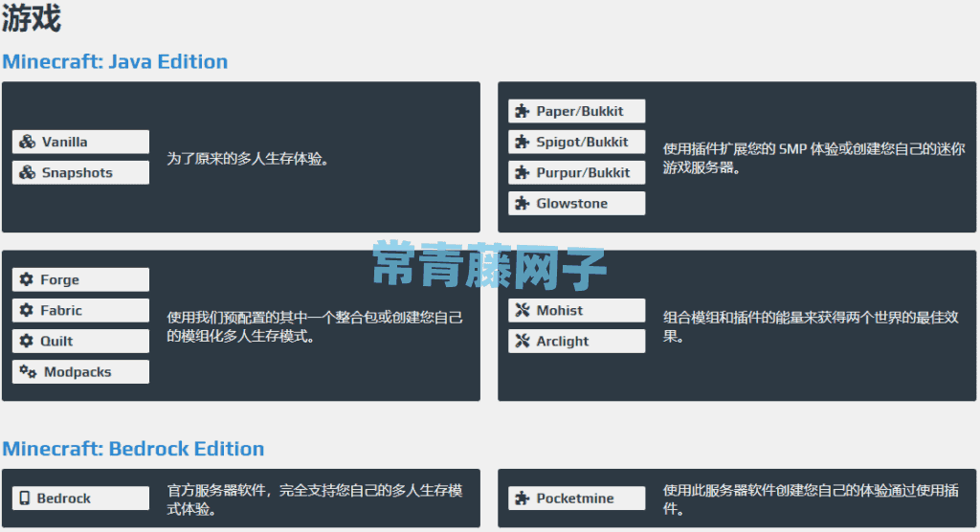Screen dimensions: 980x532
Task: Click the puzzle piece icon on Purpur/Bukkit
Action: [522, 172]
